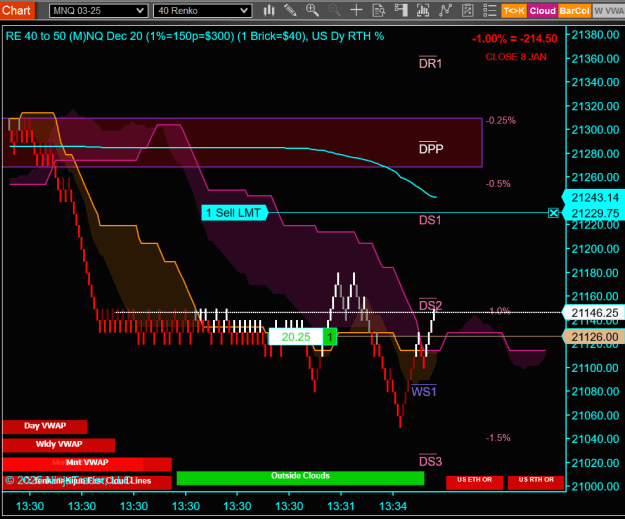Cancel the Sell LMT order X icon
This screenshot has height=519, width=625.
(553, 213)
